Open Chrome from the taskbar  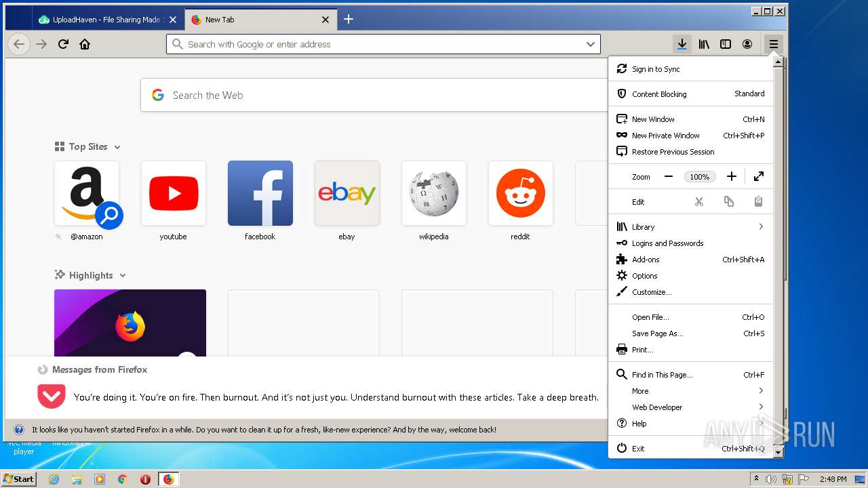pyautogui.click(x=122, y=479)
